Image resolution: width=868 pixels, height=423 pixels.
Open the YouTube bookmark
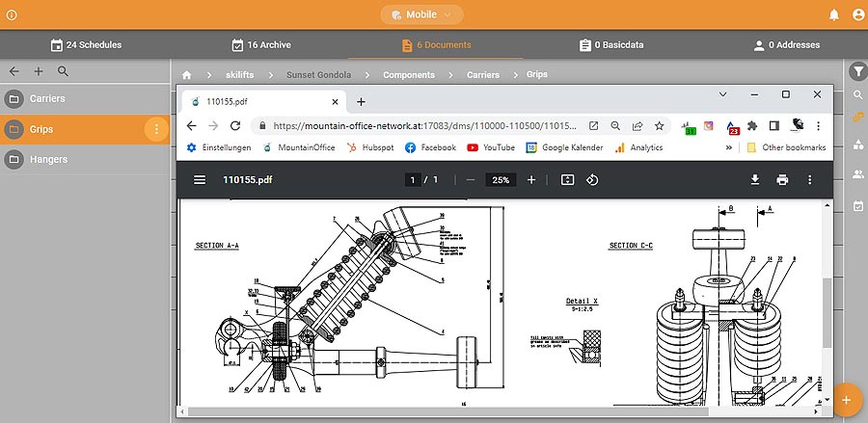[x=490, y=147]
